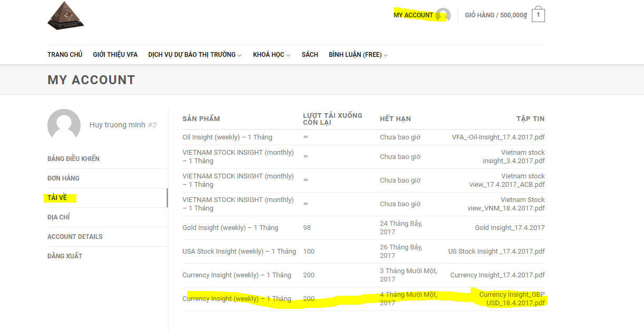The width and height of the screenshot is (644, 331).
Task: Open the Địa chỉ sidebar section
Action: [58, 217]
